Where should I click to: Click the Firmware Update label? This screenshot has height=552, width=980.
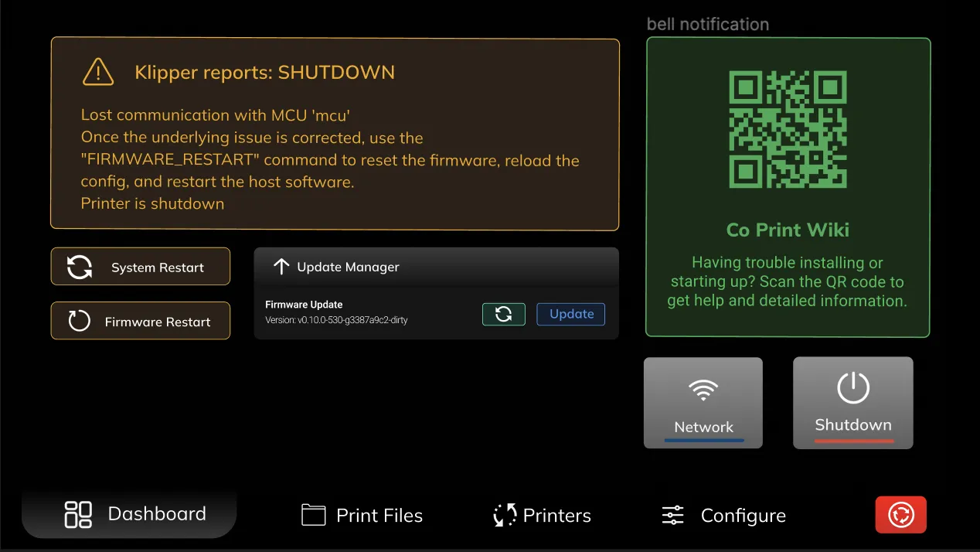(304, 305)
